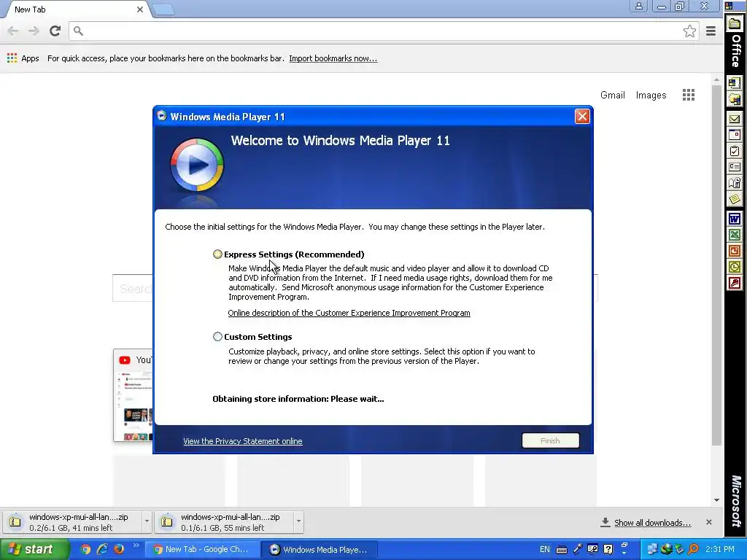Open Chrome user profile button
The height and width of the screenshot is (560, 747).
coord(639,6)
